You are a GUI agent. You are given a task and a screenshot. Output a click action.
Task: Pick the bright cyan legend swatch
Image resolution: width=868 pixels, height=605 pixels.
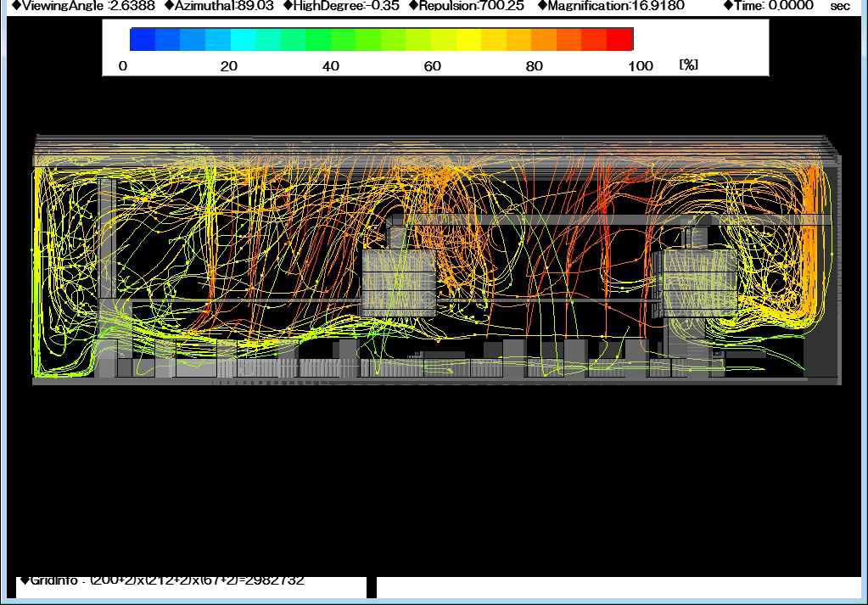pyautogui.click(x=243, y=39)
